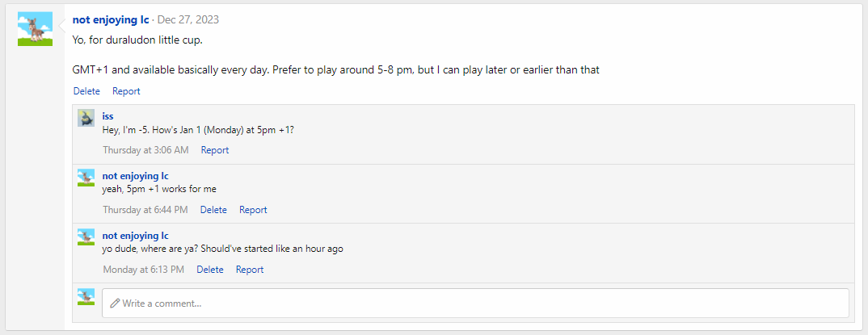Report the comment written by iss
Viewport: 868px width, 335px height.
215,150
